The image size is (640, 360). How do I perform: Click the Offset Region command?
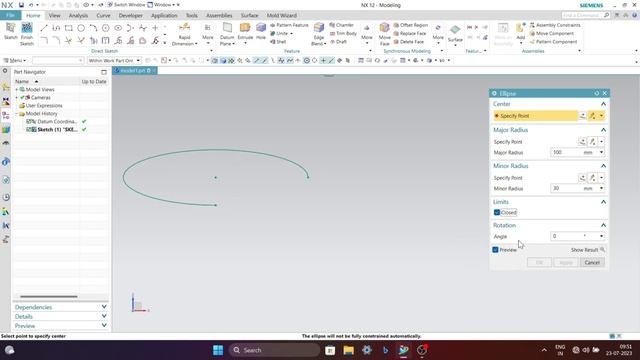pyautogui.click(x=410, y=25)
